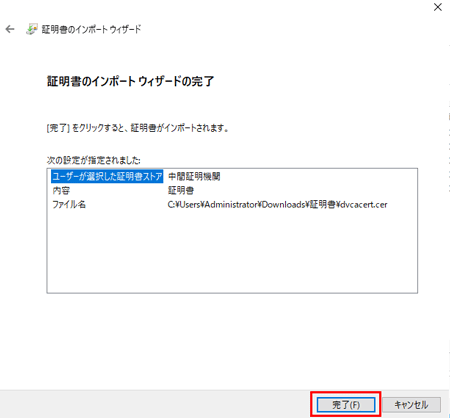The width and height of the screenshot is (450, 418).
Task: Click empty space inside the settings list box
Action: pos(232,253)
